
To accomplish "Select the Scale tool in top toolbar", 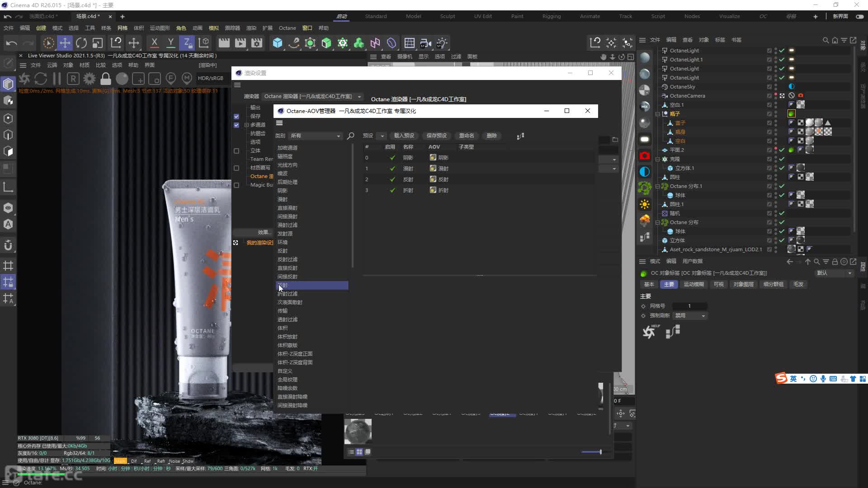I will (x=98, y=43).
